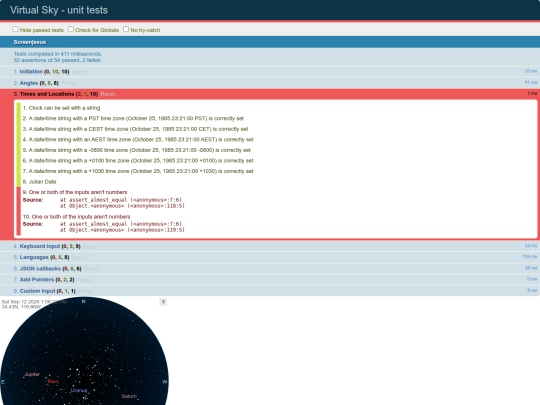Select failed assertion 9 about inputs not numbers

tap(276, 199)
